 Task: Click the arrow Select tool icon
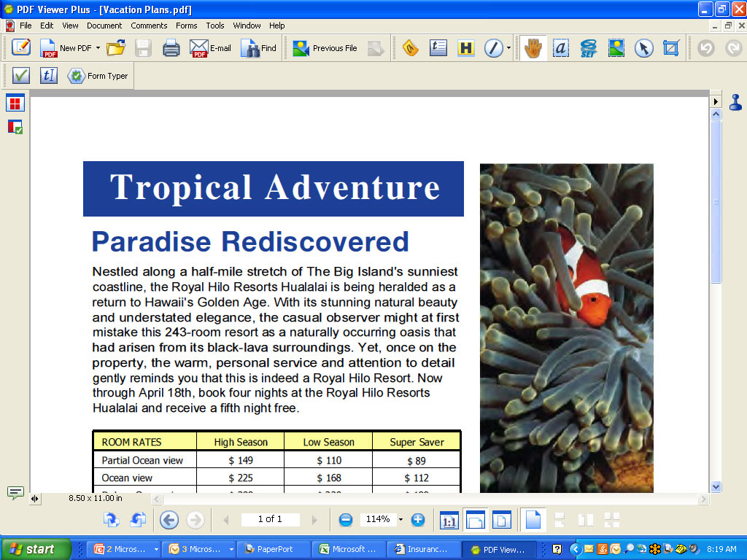click(x=643, y=48)
